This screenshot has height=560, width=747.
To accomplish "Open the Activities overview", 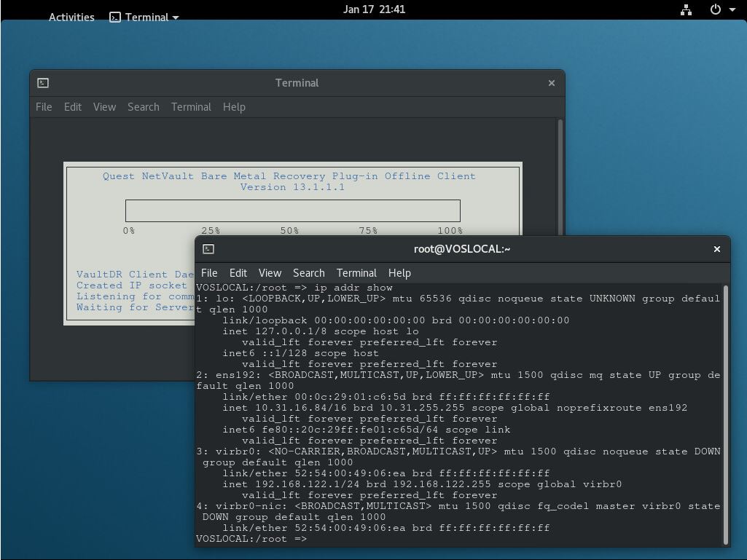I will [71, 17].
